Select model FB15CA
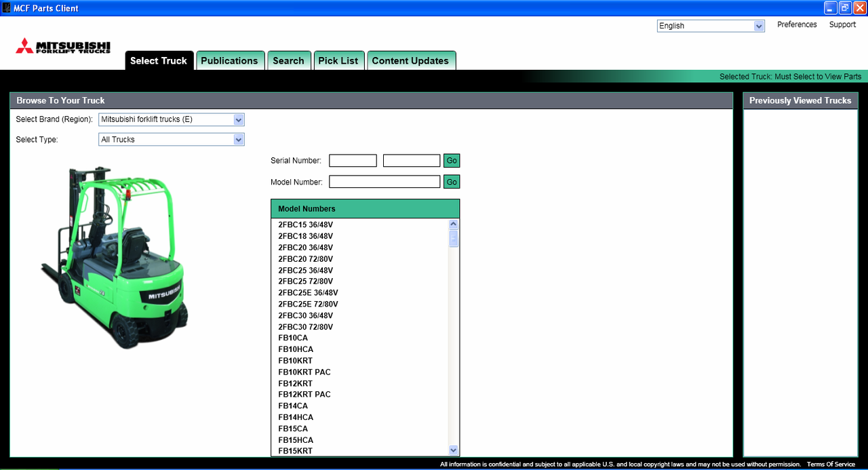 (293, 429)
